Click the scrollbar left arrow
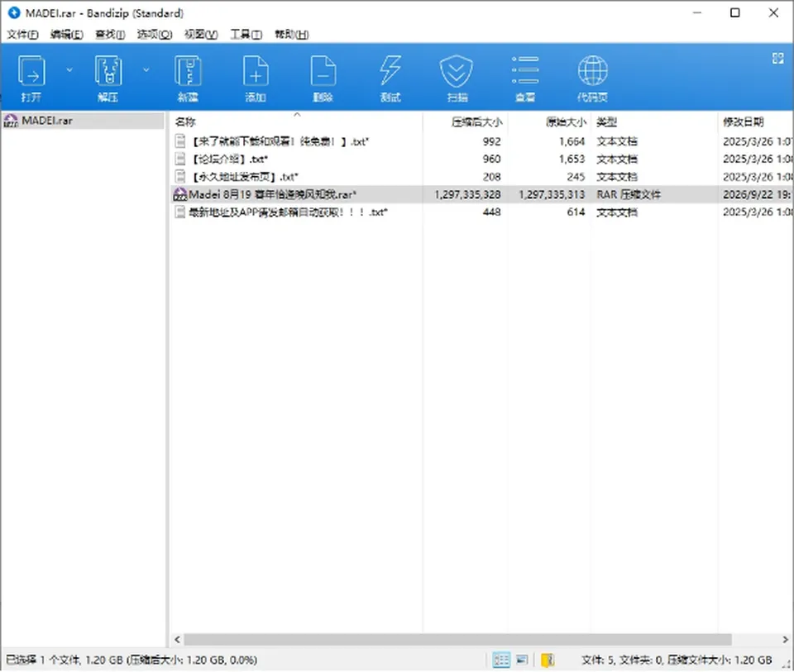 [177, 640]
